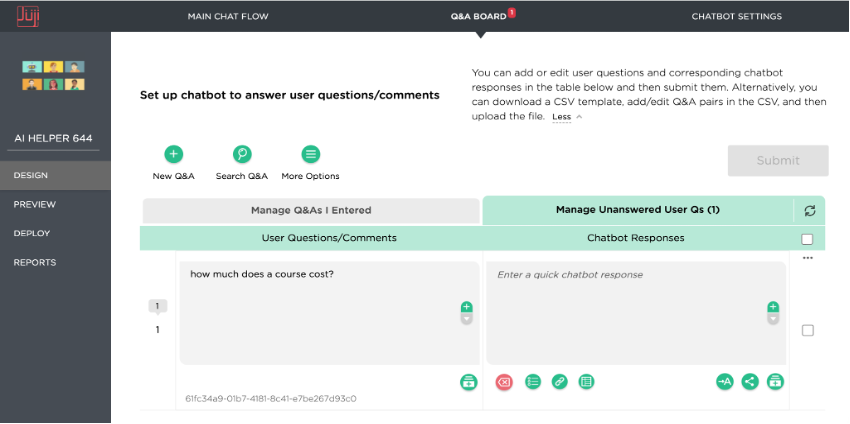Click the refresh unanswered questions icon

click(x=810, y=211)
